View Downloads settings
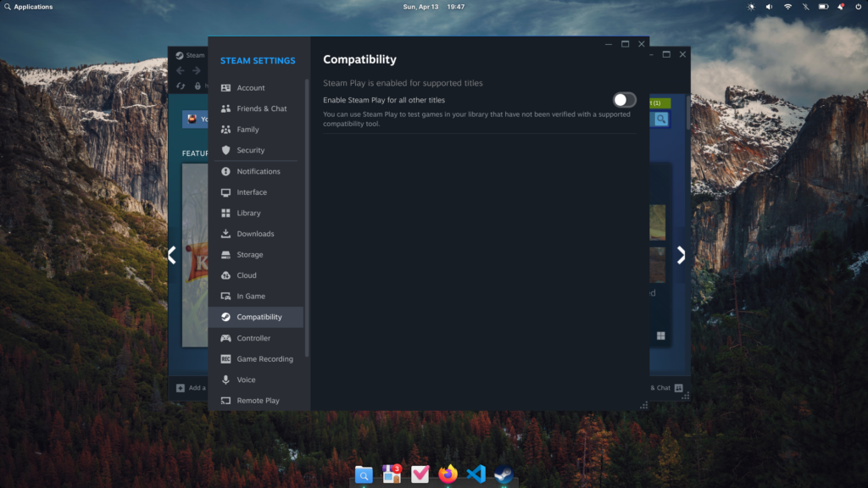The height and width of the screenshot is (488, 868). click(x=256, y=234)
